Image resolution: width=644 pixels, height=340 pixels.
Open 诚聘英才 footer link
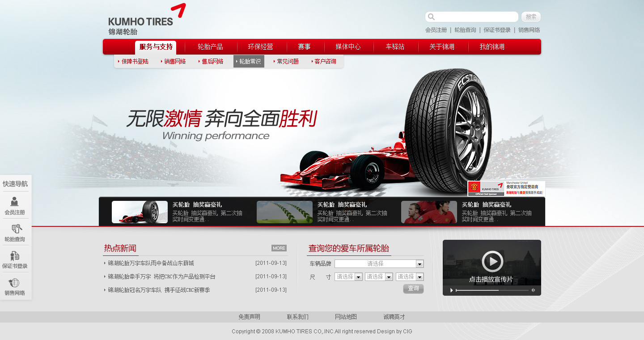pos(394,317)
